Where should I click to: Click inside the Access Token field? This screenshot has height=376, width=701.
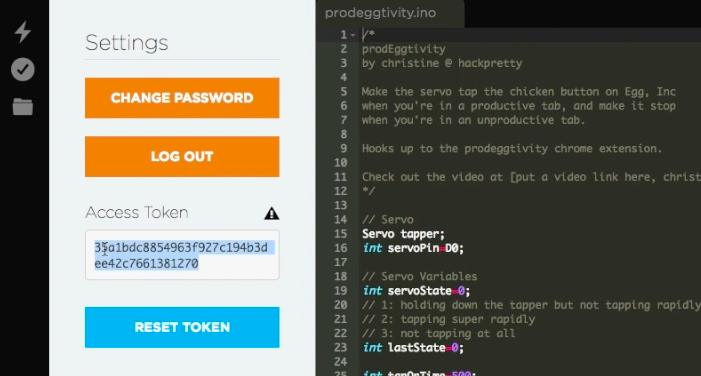coord(182,255)
